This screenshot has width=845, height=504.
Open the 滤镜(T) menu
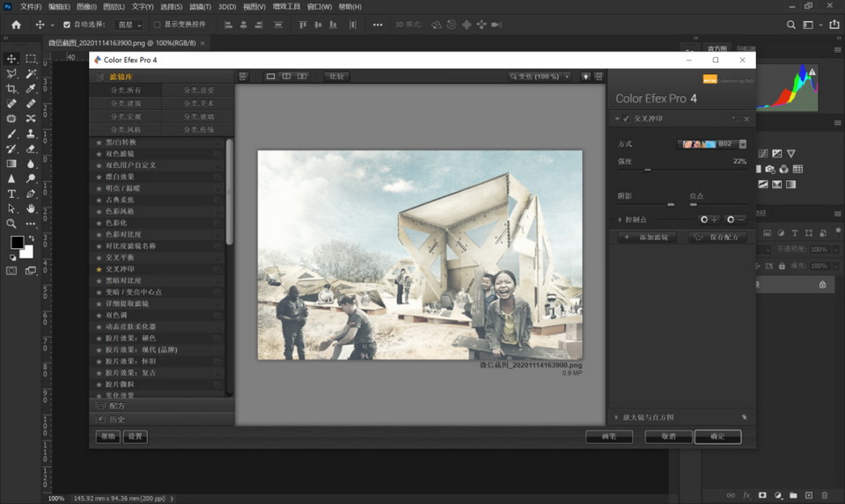200,6
